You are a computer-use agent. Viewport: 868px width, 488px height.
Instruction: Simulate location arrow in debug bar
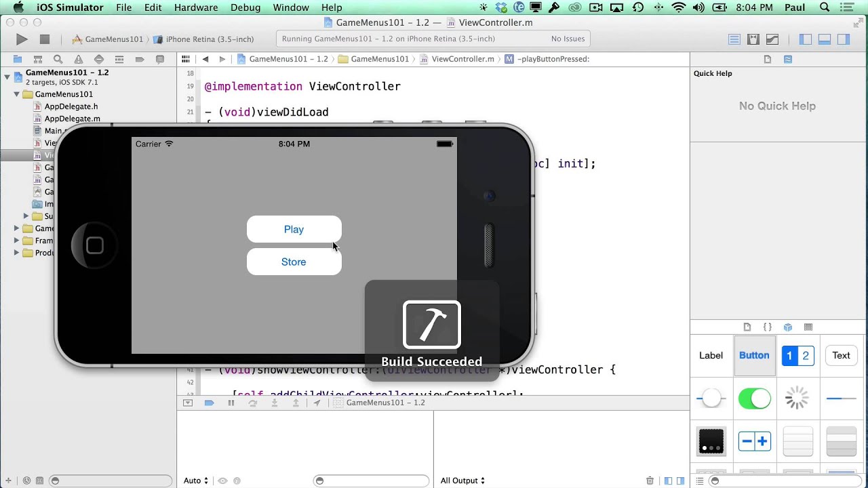point(317,403)
